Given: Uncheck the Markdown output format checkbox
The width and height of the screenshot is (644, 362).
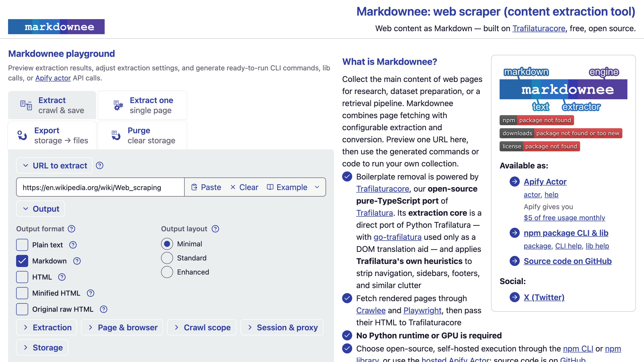Looking at the screenshot, I should point(22,261).
